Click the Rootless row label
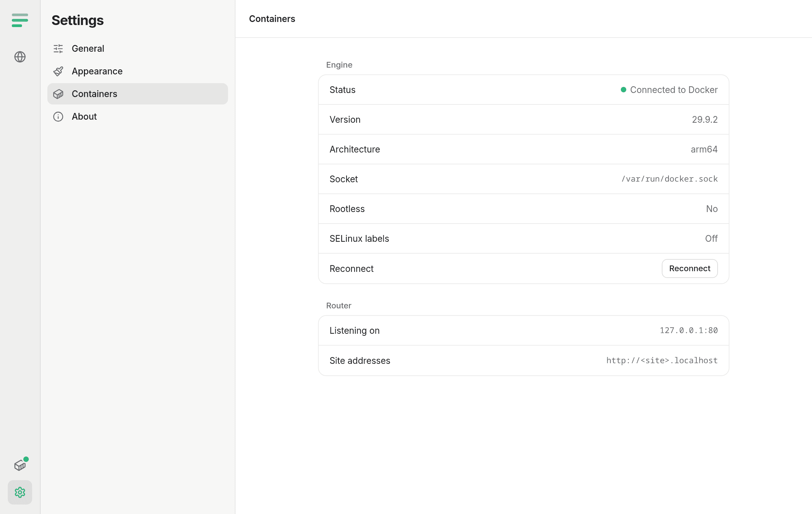 click(x=347, y=209)
